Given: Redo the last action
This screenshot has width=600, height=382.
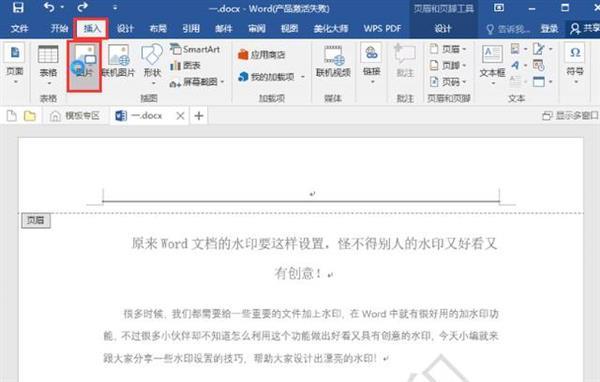Looking at the screenshot, I should click(x=82, y=7).
